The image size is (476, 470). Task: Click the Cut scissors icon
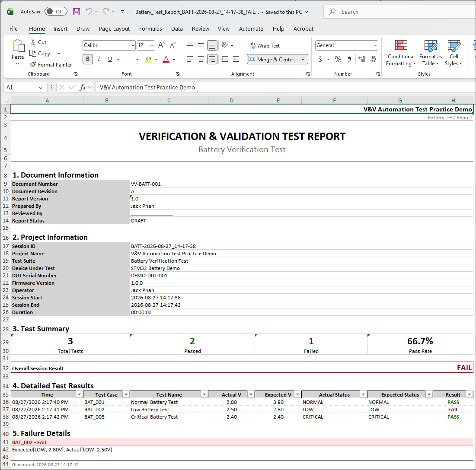pos(33,42)
